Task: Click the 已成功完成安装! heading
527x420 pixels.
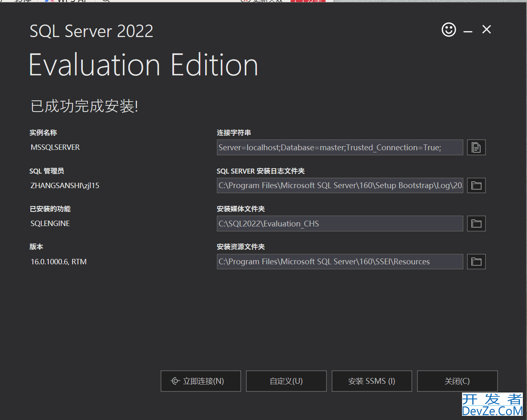Action: click(84, 106)
